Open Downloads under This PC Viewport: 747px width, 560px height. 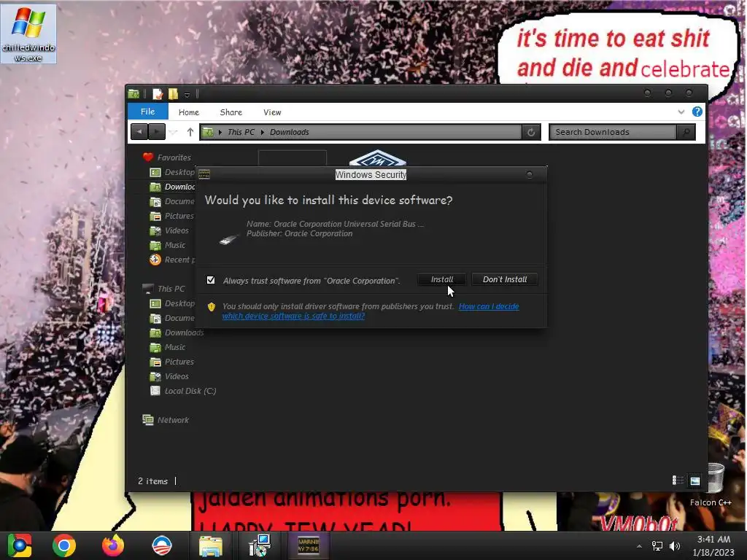click(x=184, y=332)
